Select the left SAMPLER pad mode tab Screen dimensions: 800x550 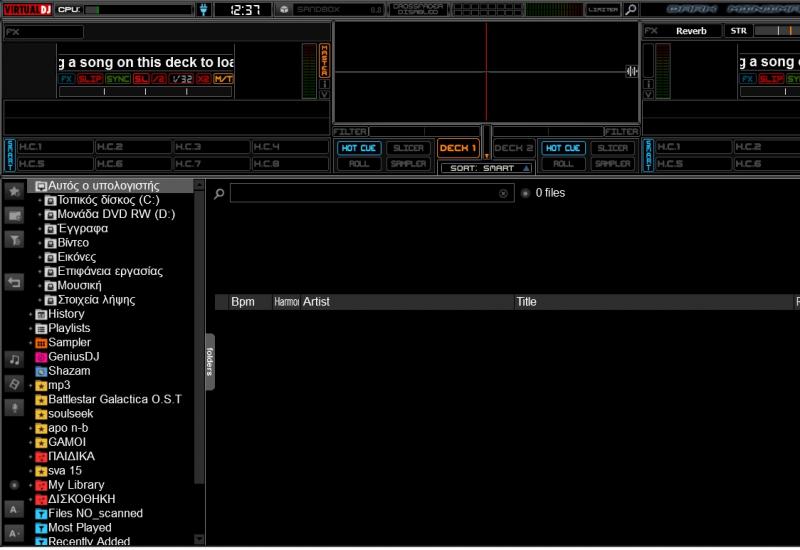[408, 164]
